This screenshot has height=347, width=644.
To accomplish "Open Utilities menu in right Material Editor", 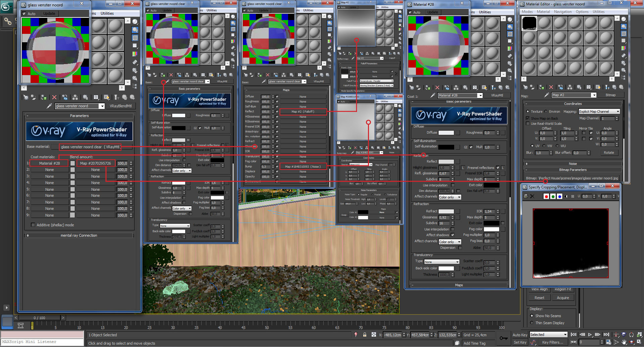I will pos(598,12).
